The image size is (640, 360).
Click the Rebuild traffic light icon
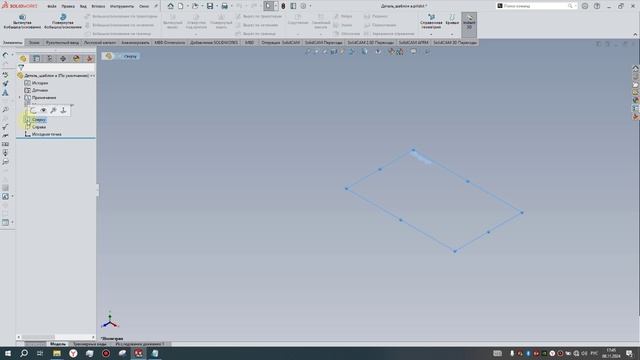tap(283, 6)
